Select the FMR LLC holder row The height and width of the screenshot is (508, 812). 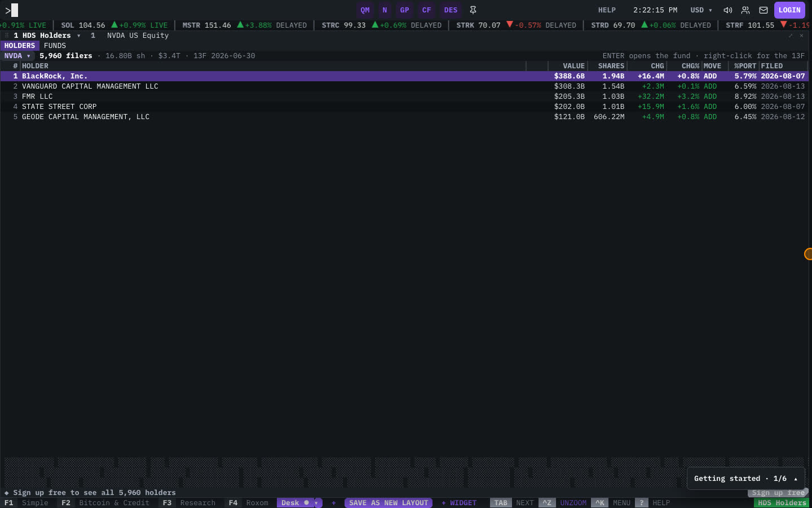tap(404, 97)
